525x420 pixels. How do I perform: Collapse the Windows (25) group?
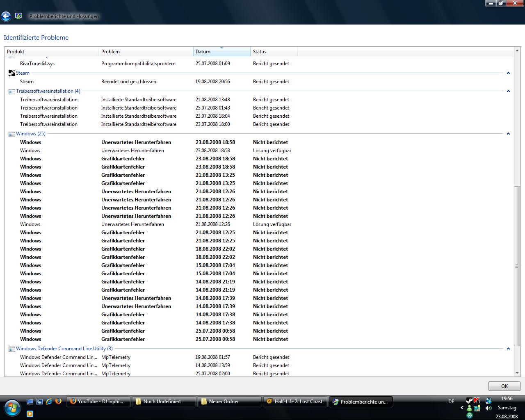click(508, 134)
